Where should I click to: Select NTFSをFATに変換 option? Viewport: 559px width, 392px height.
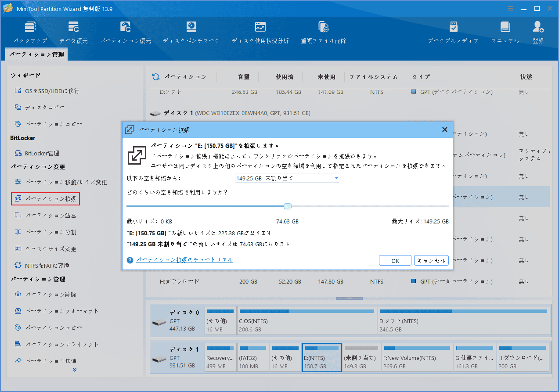(42, 266)
